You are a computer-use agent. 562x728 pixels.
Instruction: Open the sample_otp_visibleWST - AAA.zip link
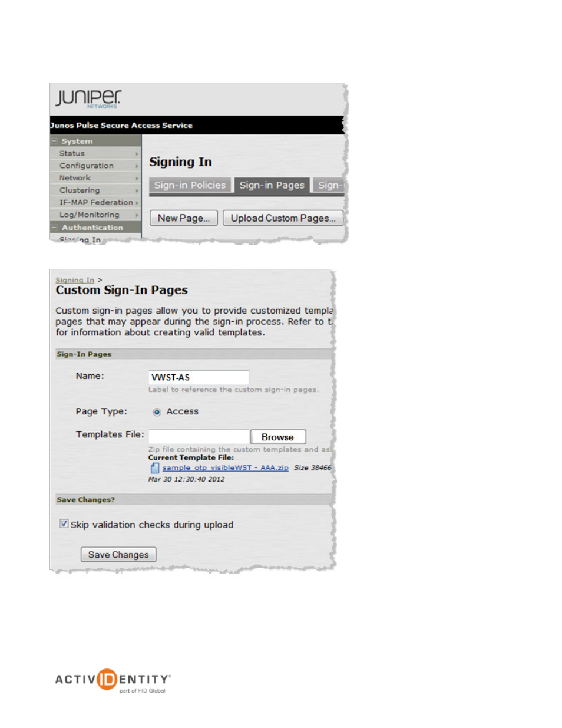point(225,468)
